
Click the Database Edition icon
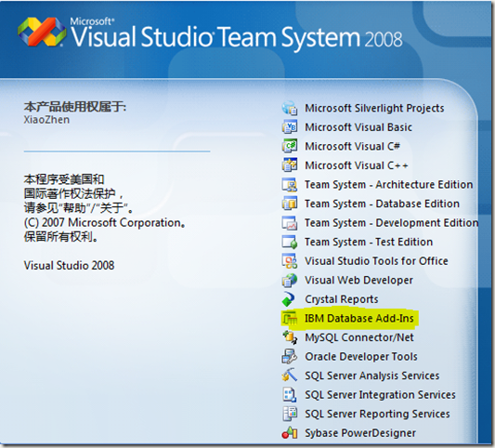(290, 204)
